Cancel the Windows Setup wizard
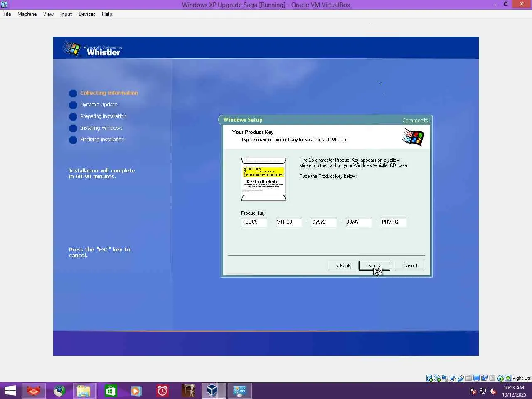532x399 pixels. coord(410,266)
